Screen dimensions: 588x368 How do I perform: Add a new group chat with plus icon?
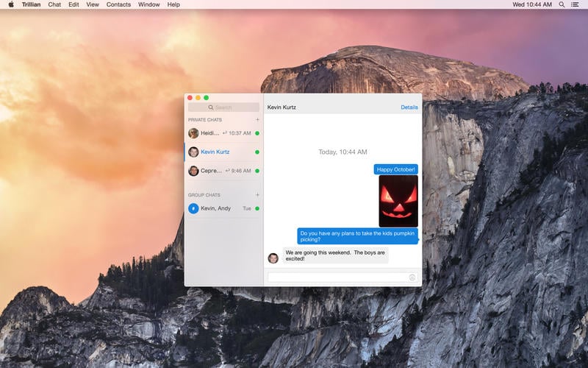[257, 195]
